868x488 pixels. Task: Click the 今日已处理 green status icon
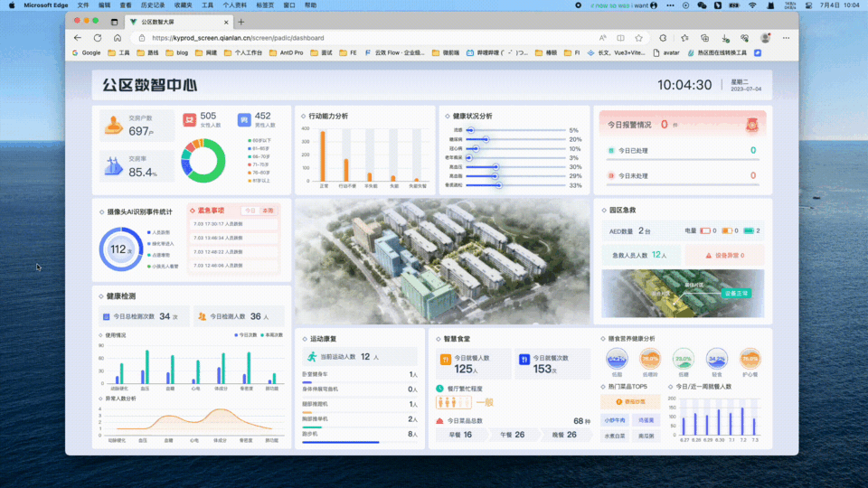click(611, 151)
